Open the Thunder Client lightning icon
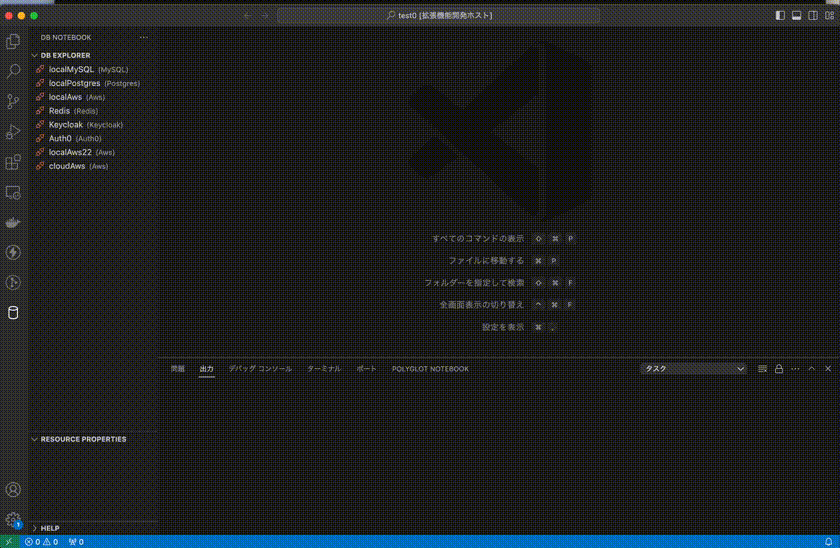 coord(13,252)
